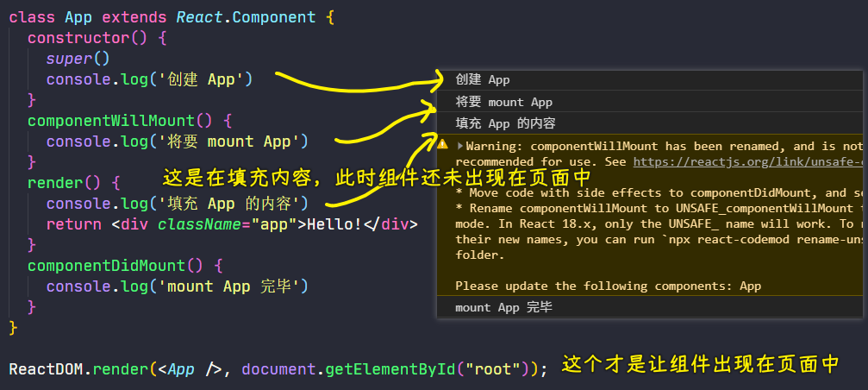Place cursor on the constructor keyword
This screenshot has width=868, height=390.
(75, 38)
